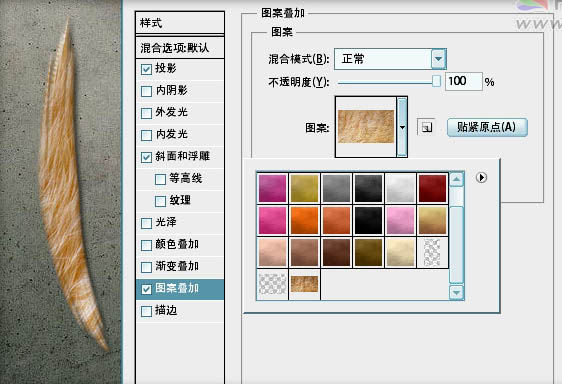
Task: Select the dark red pattern swatch
Action: (x=432, y=189)
